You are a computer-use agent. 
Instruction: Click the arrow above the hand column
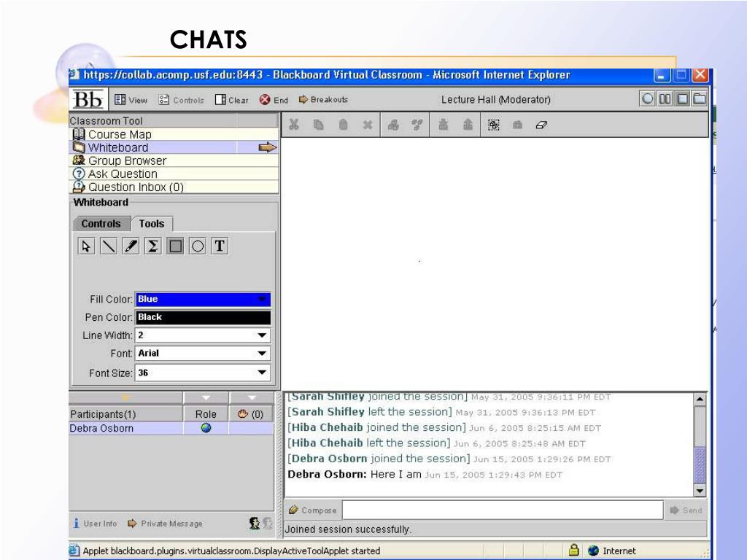[252, 397]
